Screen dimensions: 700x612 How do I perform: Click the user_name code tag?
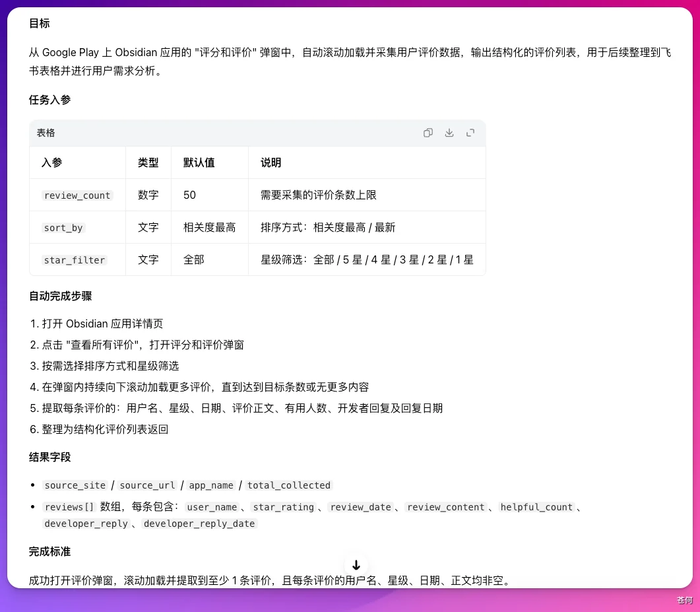pos(212,507)
